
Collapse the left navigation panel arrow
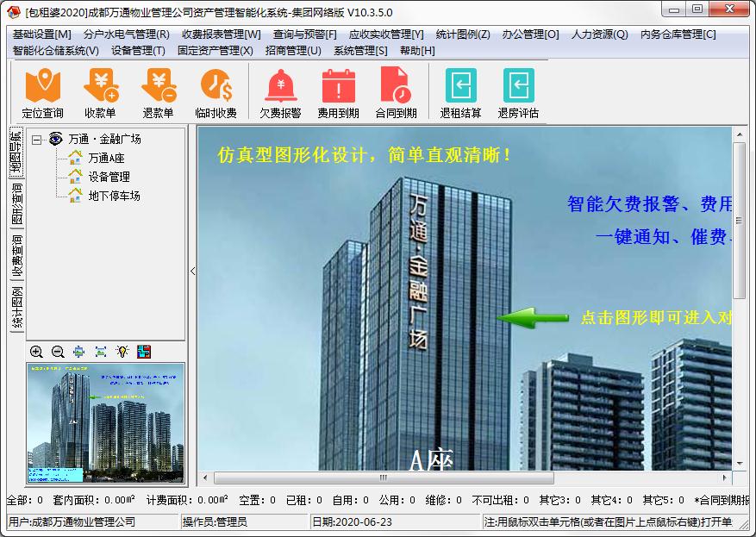[x=192, y=271]
